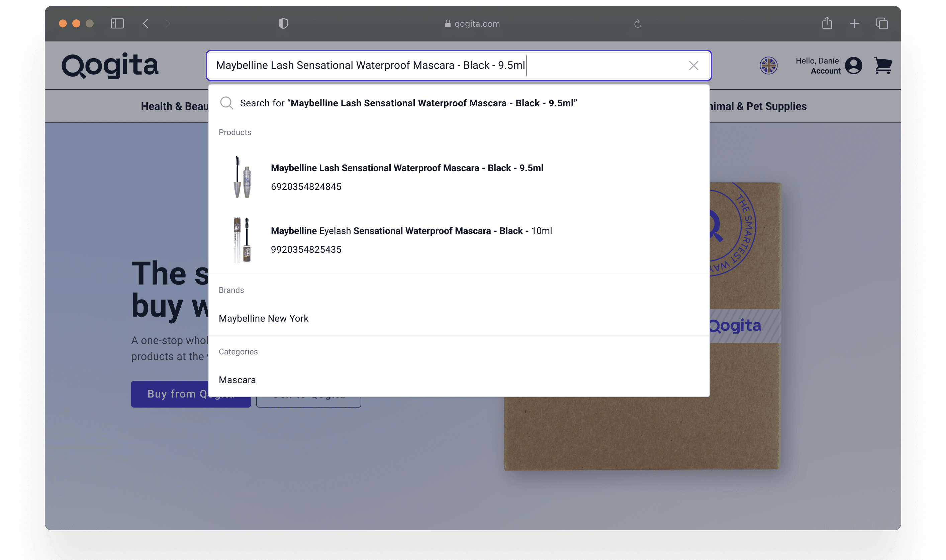Click the Brands section heading
Viewport: 946px width, 560px height.
click(231, 290)
